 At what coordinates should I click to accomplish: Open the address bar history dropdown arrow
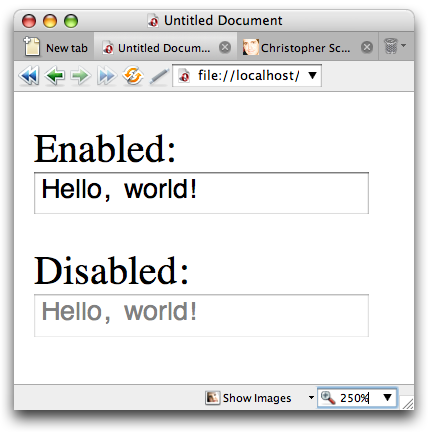pos(312,76)
